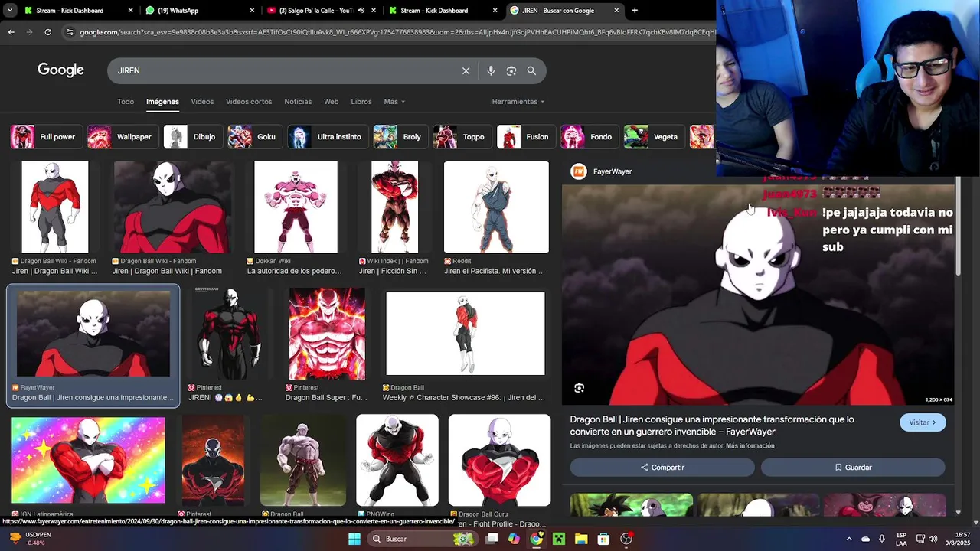This screenshot has width=980, height=551.
Task: Open Windows Start menu
Action: pos(354,539)
